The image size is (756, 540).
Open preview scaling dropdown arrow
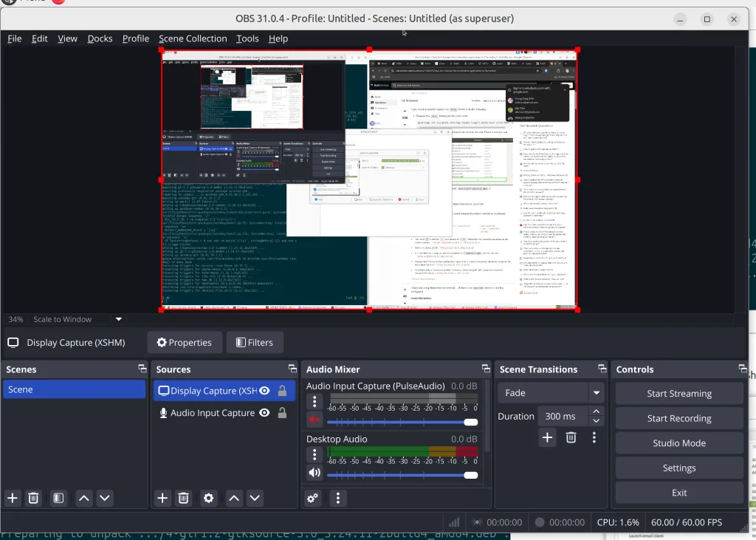(119, 319)
